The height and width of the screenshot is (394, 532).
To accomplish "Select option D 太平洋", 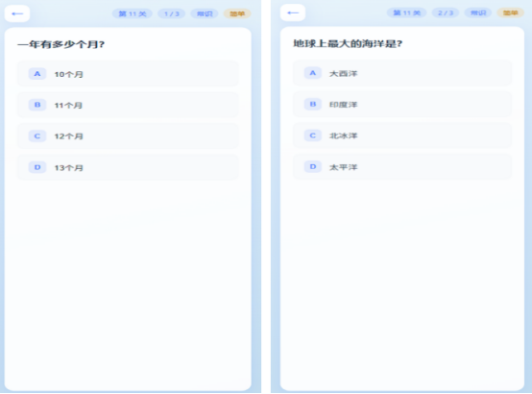I will click(402, 167).
